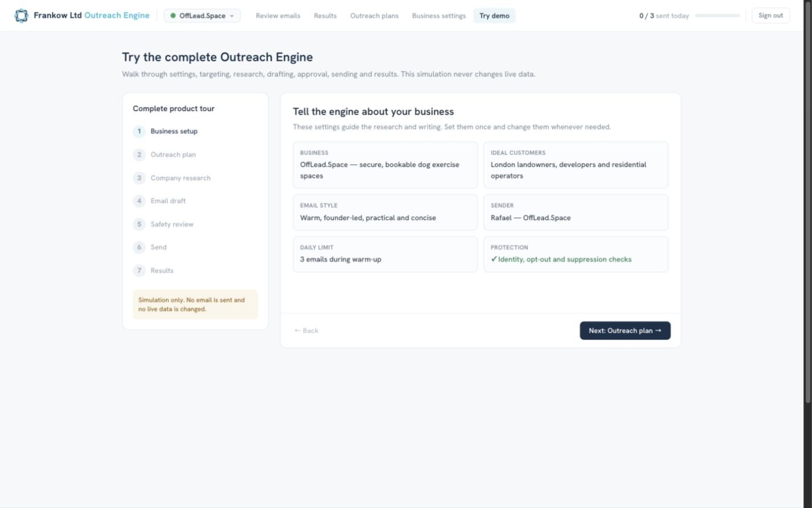This screenshot has height=508, width=812.
Task: Select step 6 Send
Action: [x=150, y=247]
